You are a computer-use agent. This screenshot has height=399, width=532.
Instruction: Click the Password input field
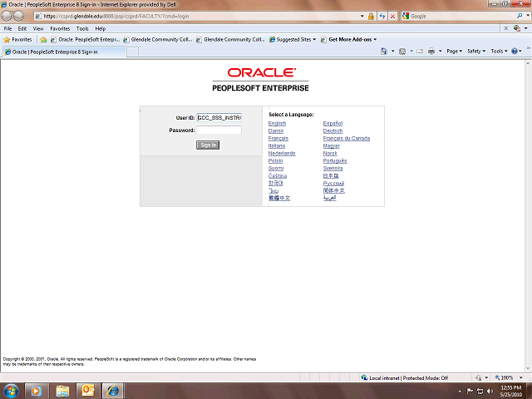click(x=219, y=131)
